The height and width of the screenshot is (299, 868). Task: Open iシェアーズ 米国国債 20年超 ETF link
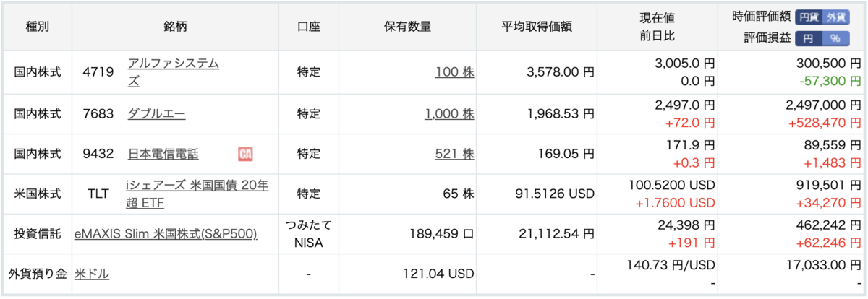pos(197,194)
